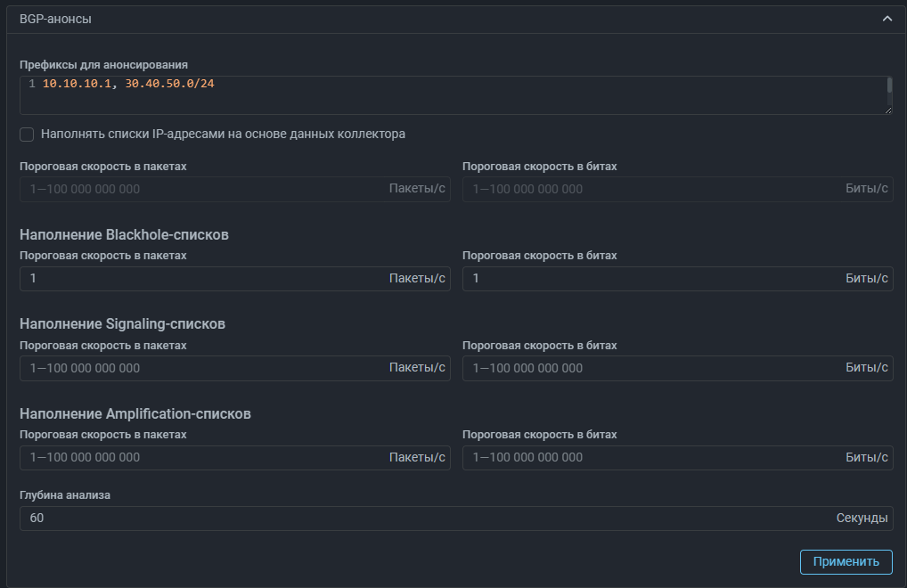Click line number 1 in prefixes editor
This screenshot has width=907, height=588.
point(31,84)
